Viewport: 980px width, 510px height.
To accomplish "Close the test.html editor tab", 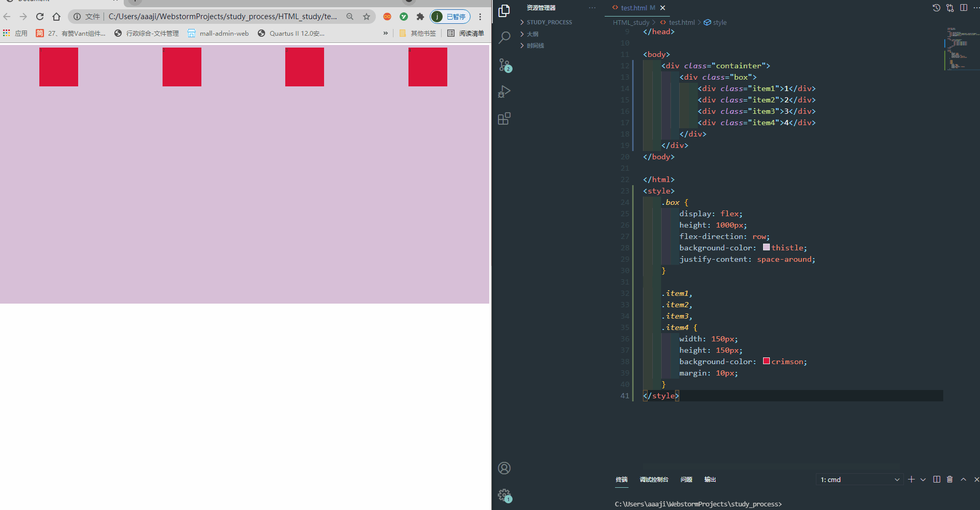I will (x=663, y=8).
